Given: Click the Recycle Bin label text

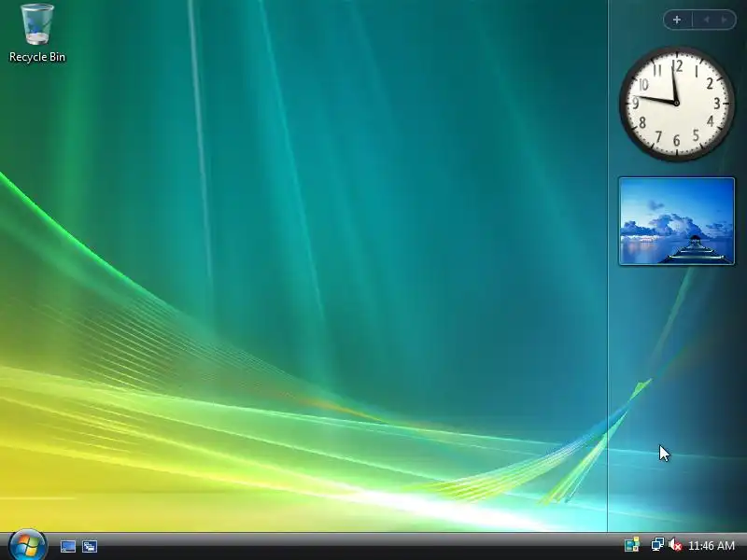Looking at the screenshot, I should 37,57.
